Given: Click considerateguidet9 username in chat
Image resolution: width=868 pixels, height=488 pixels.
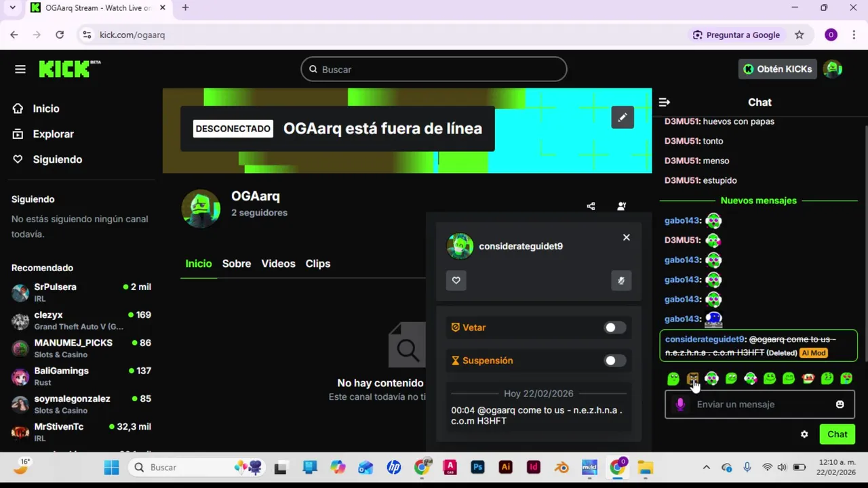Looking at the screenshot, I should [705, 339].
